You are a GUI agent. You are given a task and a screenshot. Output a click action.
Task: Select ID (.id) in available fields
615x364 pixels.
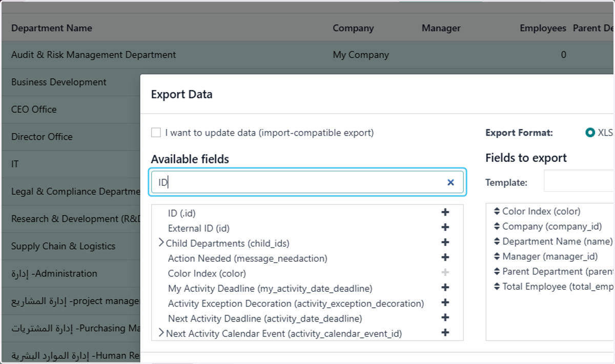pos(181,213)
